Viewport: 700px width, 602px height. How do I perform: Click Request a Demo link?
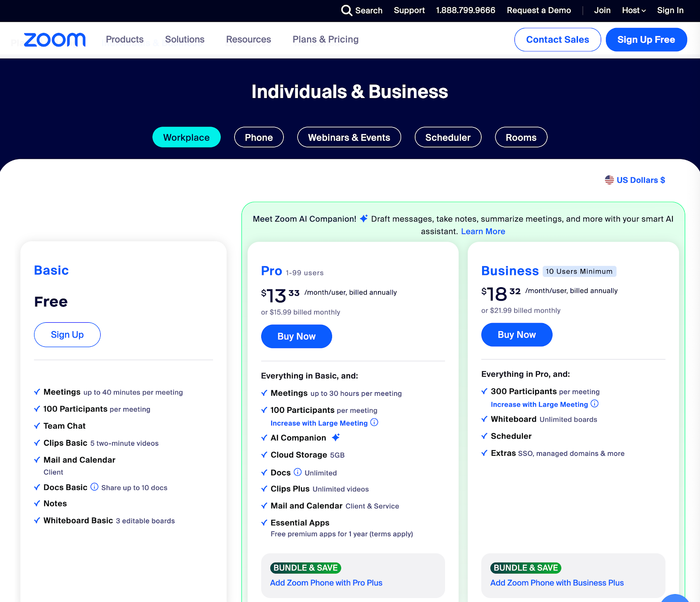pyautogui.click(x=539, y=10)
